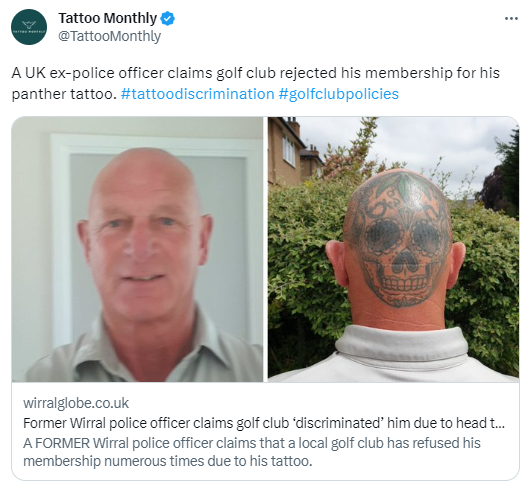
Task: Open the #tattoodiscrimination hashtag
Action: [197, 94]
